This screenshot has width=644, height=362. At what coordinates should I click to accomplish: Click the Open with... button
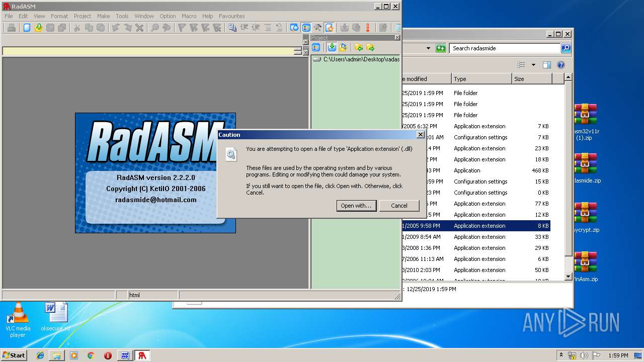click(356, 206)
